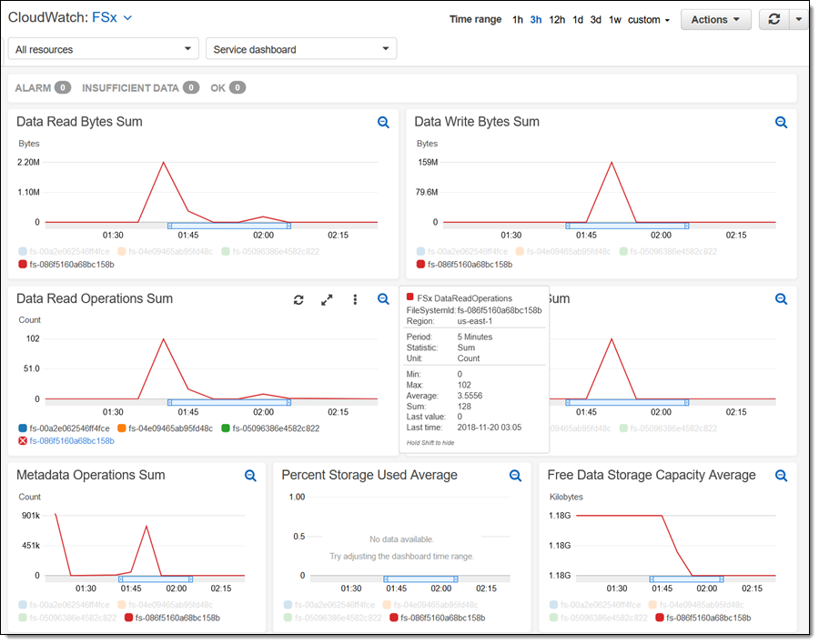The width and height of the screenshot is (819, 644).
Task: Select the 12h time range
Action: [x=557, y=20]
